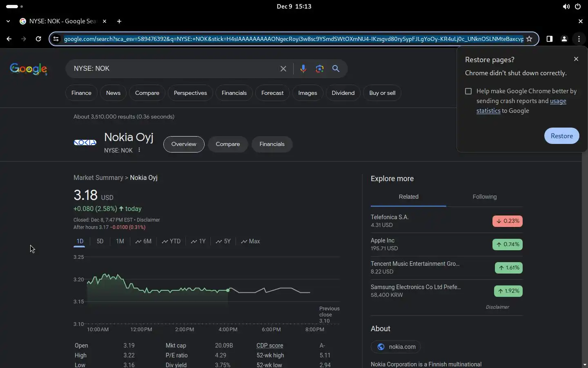The height and width of the screenshot is (368, 588).
Task: Visit the nokia.com website chip
Action: [396, 347]
